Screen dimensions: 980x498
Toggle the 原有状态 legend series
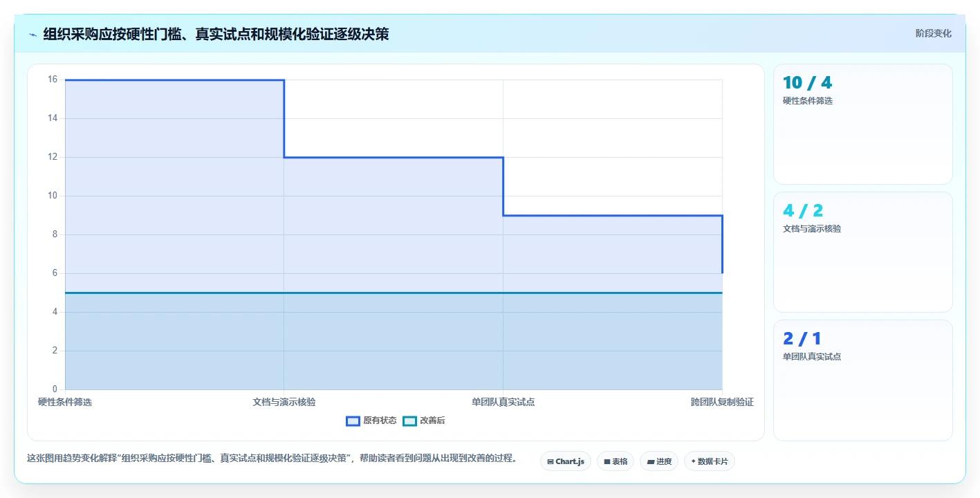pos(371,421)
